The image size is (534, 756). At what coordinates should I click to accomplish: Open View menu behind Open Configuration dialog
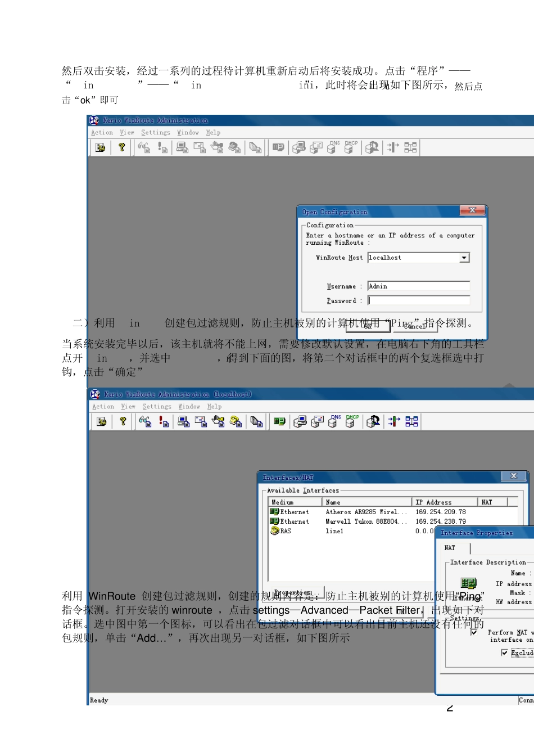tap(127, 133)
